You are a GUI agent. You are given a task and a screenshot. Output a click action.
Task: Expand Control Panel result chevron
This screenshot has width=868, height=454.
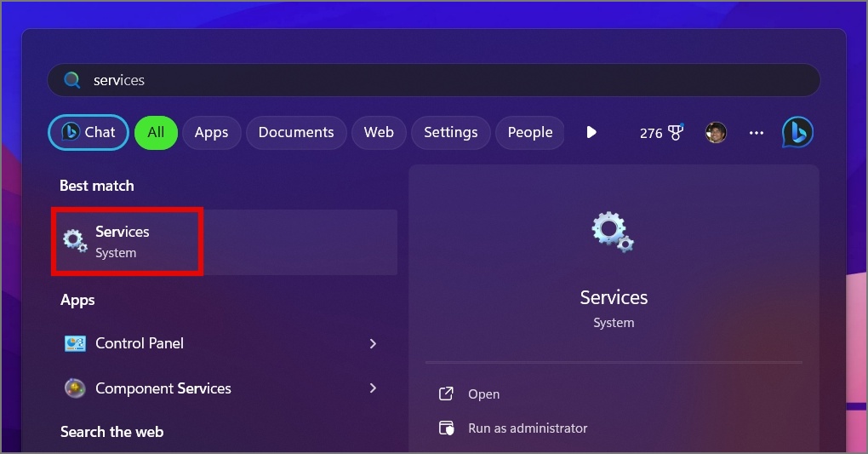pos(373,343)
